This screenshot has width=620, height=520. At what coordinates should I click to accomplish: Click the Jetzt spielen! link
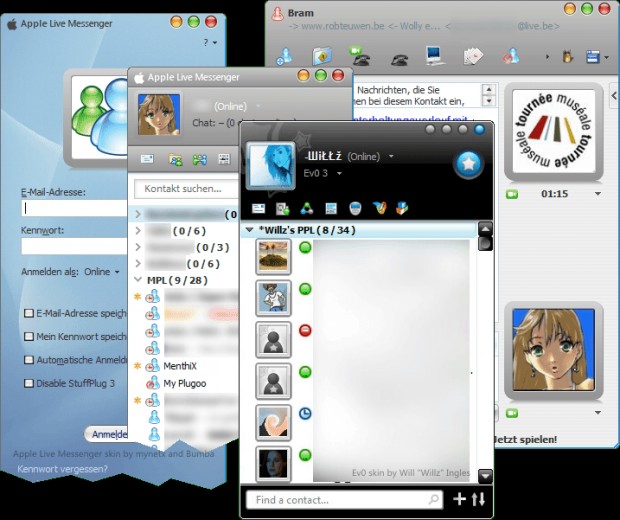coord(526,439)
